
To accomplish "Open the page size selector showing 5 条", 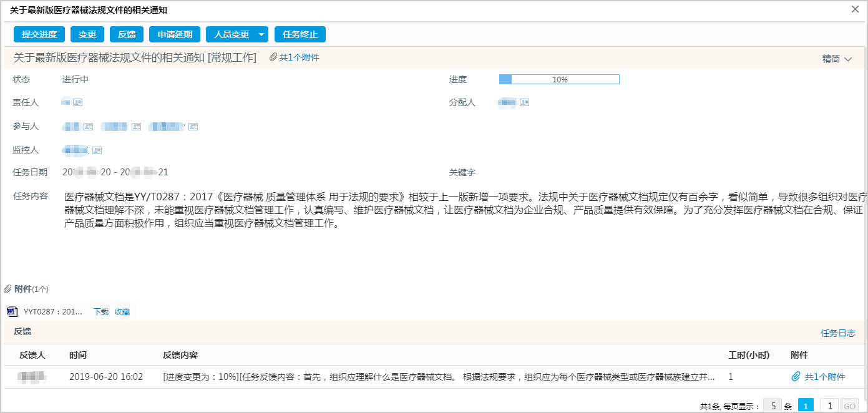I will (773, 405).
